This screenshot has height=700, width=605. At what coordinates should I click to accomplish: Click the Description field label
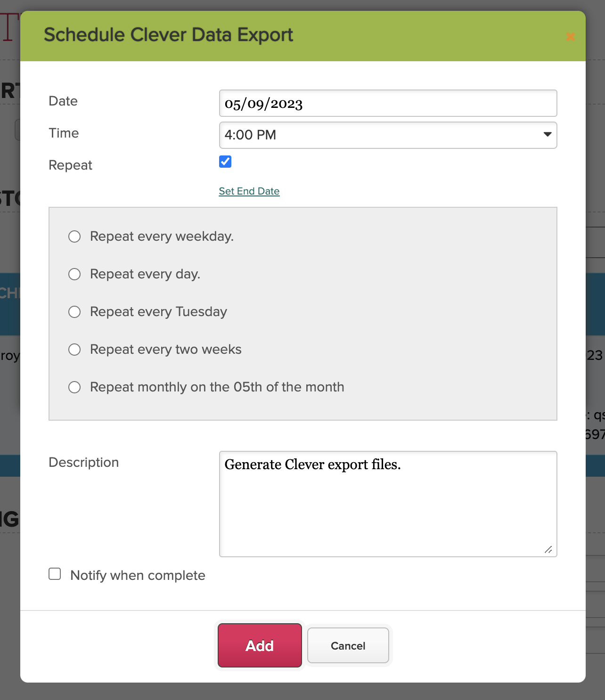coord(84,463)
